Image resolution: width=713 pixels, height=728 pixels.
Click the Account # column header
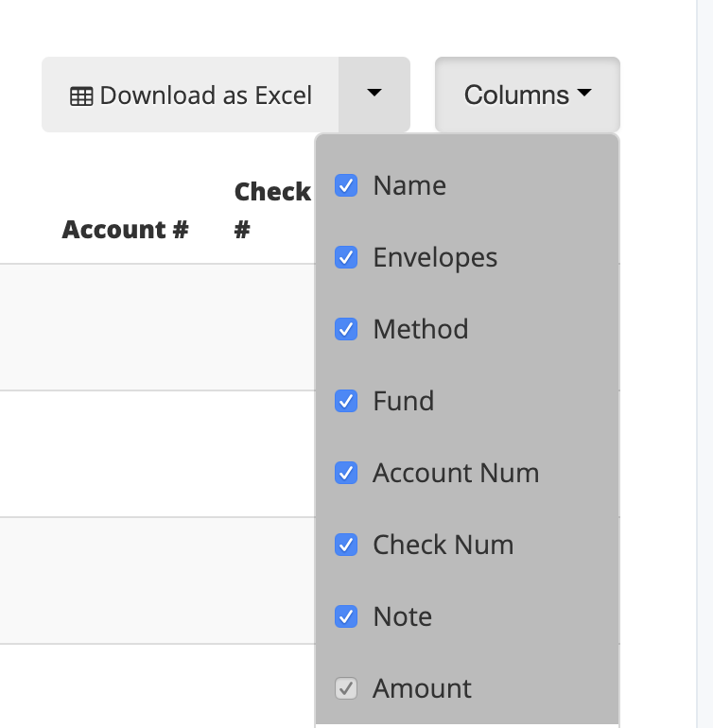click(x=126, y=230)
